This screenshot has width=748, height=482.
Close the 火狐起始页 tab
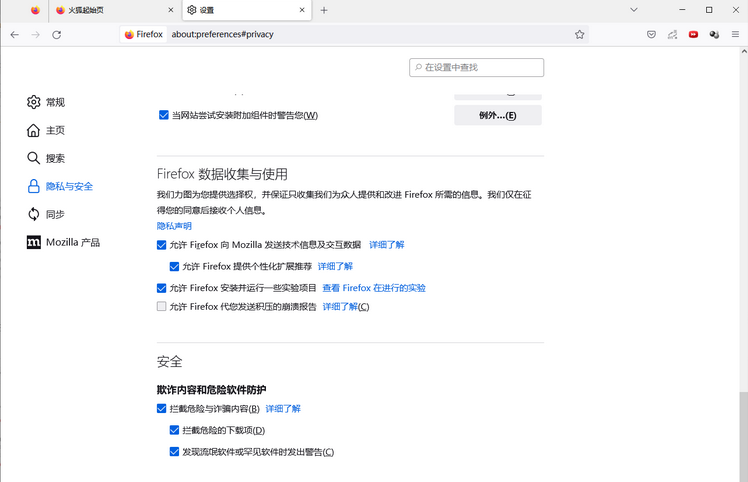[x=171, y=10]
